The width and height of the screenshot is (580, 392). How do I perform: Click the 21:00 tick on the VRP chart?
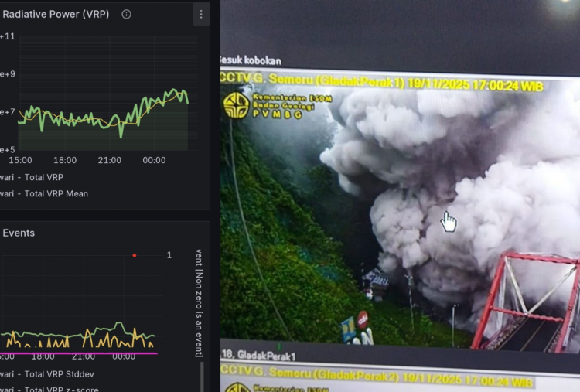[110, 160]
